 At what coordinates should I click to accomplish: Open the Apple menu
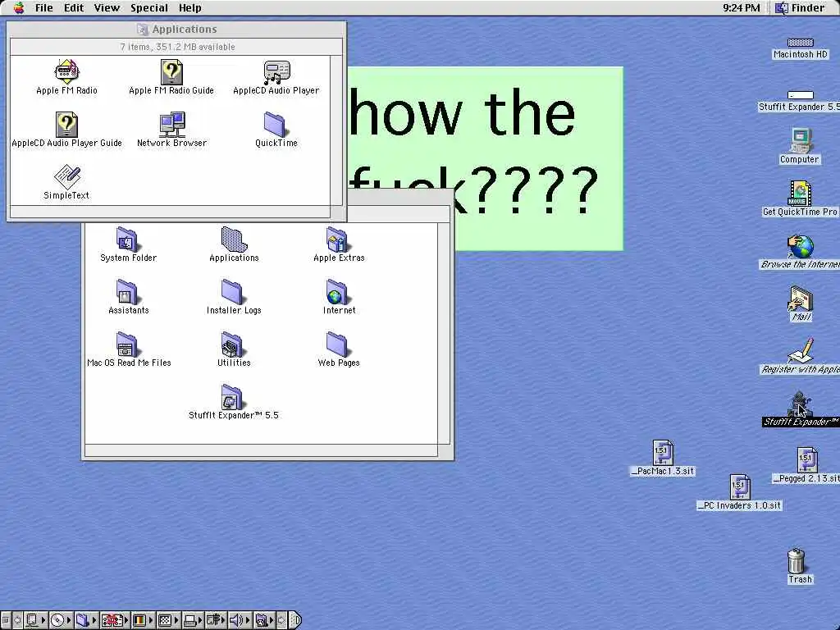point(19,7)
